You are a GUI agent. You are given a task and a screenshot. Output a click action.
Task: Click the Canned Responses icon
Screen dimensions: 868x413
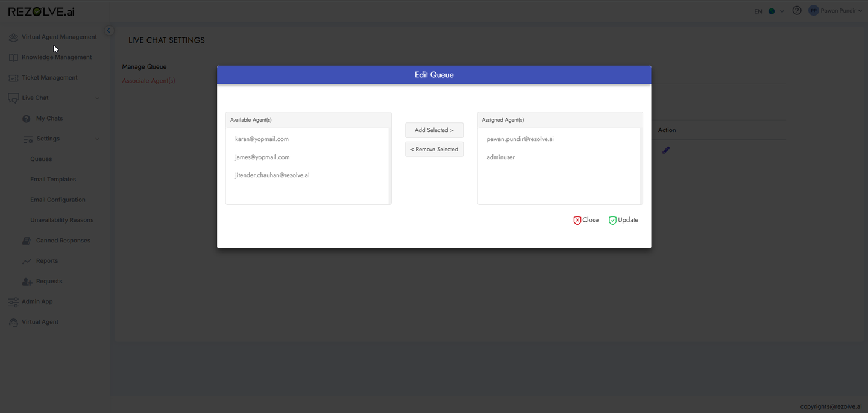pyautogui.click(x=27, y=241)
